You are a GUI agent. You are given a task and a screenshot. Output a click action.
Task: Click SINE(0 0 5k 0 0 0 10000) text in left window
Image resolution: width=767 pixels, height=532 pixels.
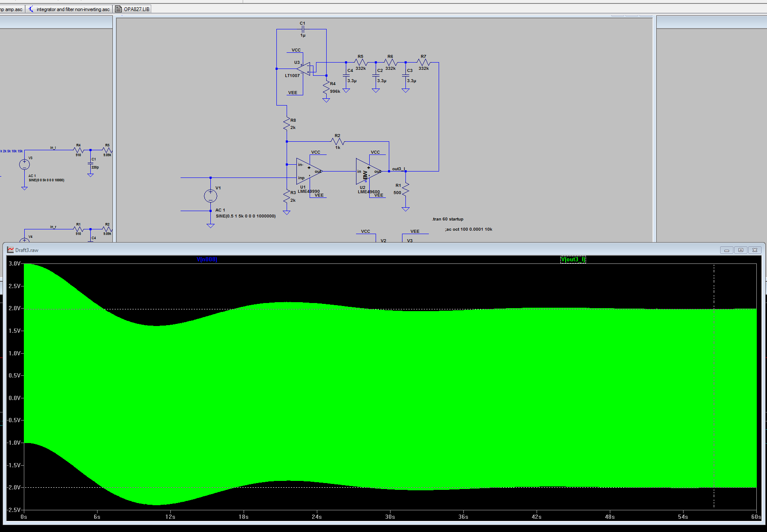[x=46, y=180]
